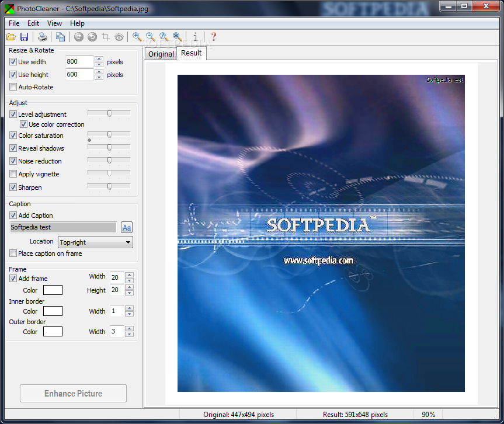Print the picture with the printer icon
This screenshot has height=424, width=504.
point(43,37)
